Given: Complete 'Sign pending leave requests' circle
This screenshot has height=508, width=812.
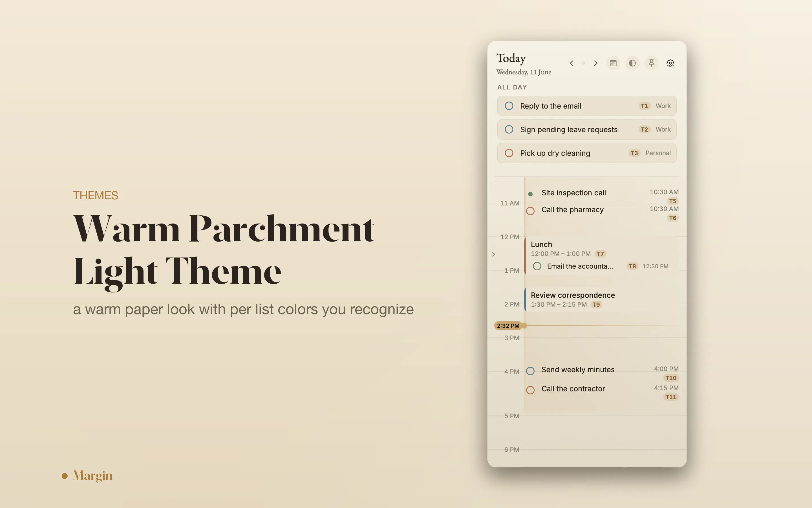Looking at the screenshot, I should [x=509, y=129].
